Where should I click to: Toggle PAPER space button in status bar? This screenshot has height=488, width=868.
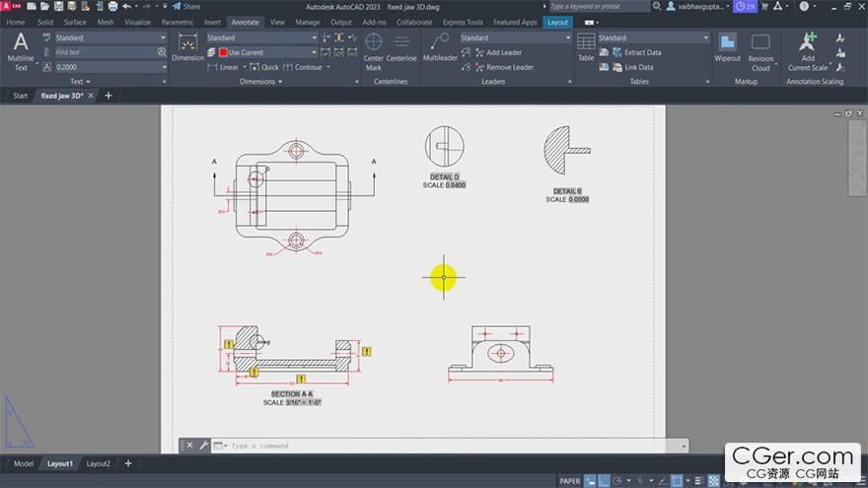pos(570,480)
